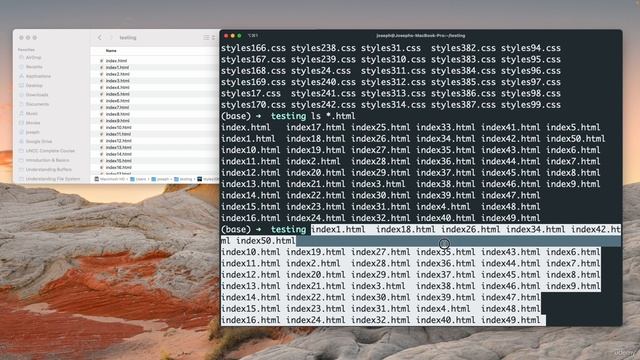640x360 pixels.
Task: Click styles99.css in the Terminal output
Action: point(531,105)
